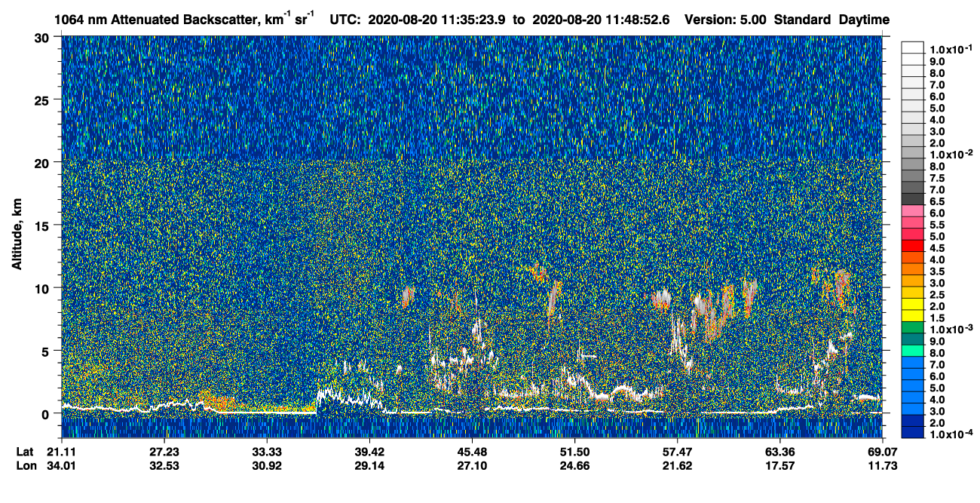Click latitude value "45.48"
This screenshot has height=503, width=980.
coord(472,451)
